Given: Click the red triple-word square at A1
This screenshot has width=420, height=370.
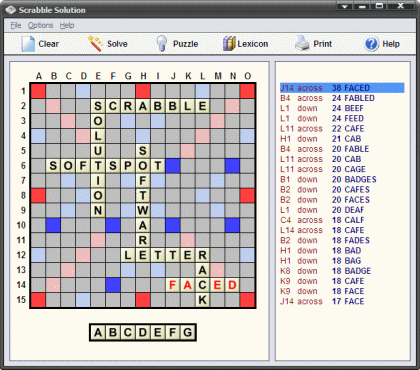Looking at the screenshot, I should [x=38, y=91].
